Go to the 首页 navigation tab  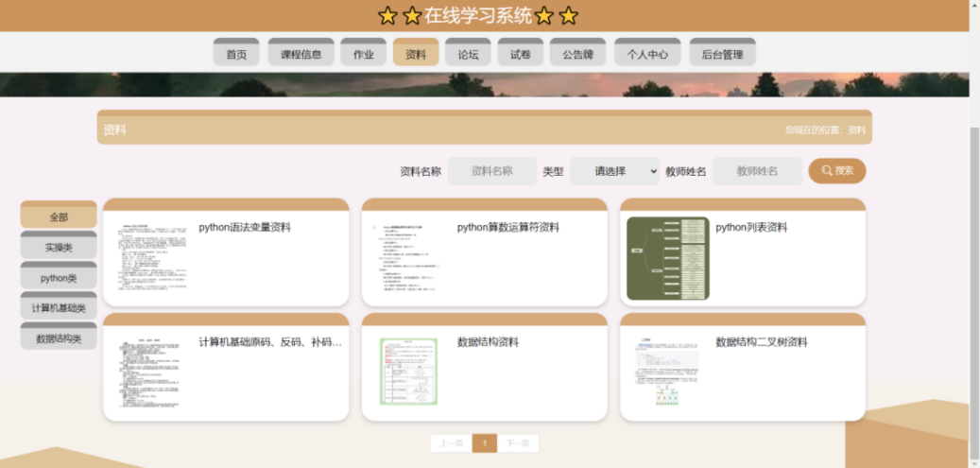click(x=236, y=55)
